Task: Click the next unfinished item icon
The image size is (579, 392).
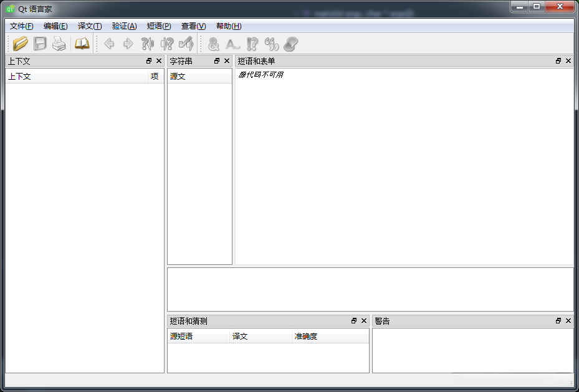Action: (x=167, y=44)
